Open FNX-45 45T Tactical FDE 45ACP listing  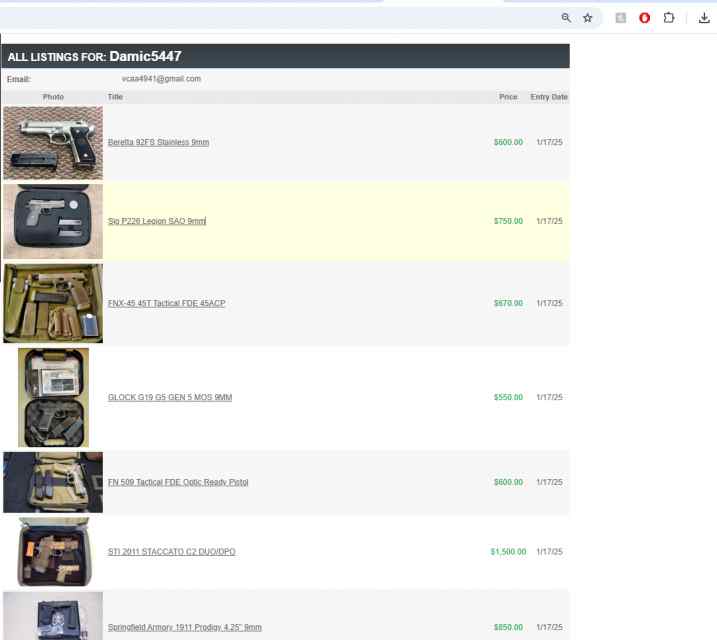[x=166, y=303]
